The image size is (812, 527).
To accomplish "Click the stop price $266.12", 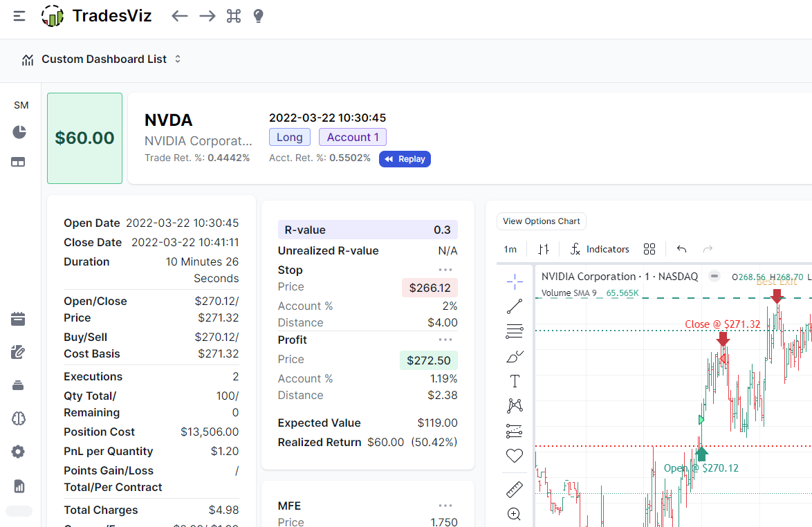I will click(x=430, y=288).
